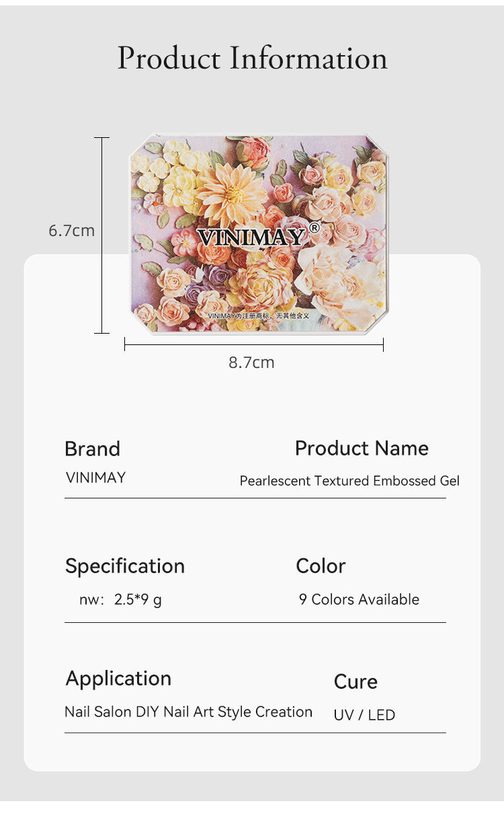This screenshot has height=824, width=504.
Task: Click the 8.7cm width measurement label
Action: click(x=251, y=363)
